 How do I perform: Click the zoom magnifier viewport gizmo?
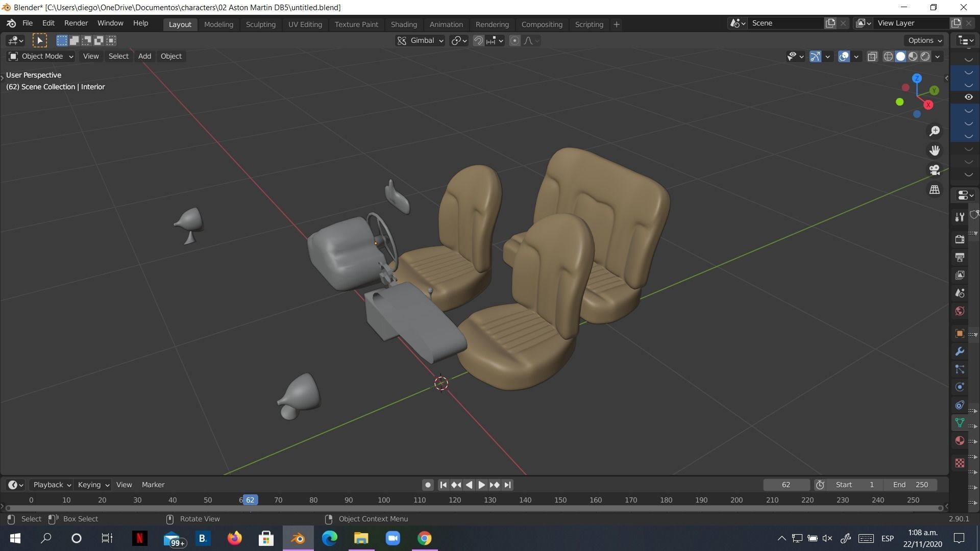click(935, 131)
